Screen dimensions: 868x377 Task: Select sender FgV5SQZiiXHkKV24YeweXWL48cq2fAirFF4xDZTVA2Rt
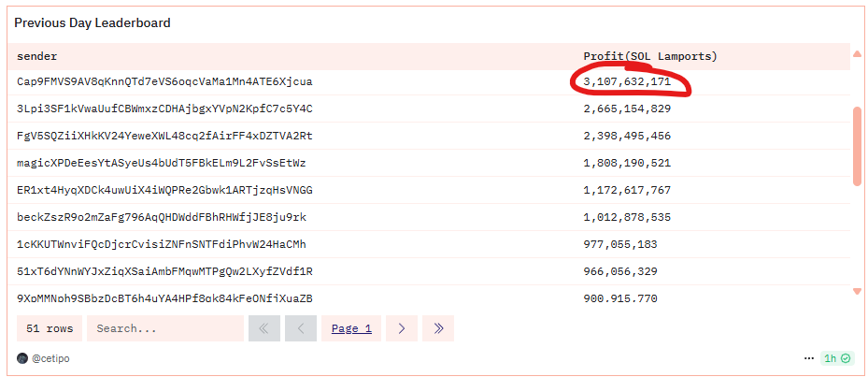coord(164,136)
